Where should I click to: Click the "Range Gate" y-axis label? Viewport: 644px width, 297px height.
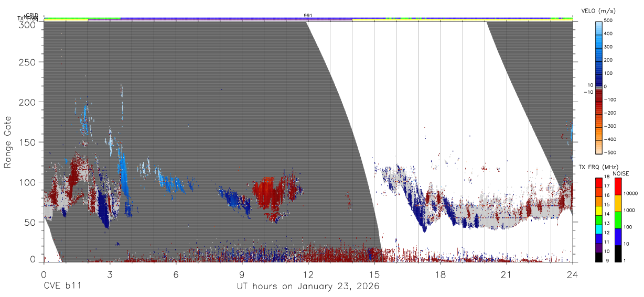tap(8, 142)
